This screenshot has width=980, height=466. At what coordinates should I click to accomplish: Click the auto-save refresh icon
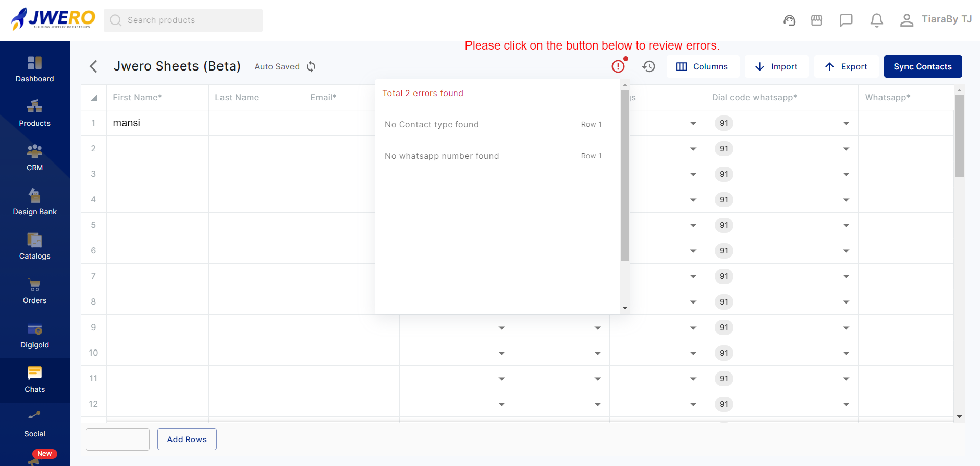coord(311,67)
